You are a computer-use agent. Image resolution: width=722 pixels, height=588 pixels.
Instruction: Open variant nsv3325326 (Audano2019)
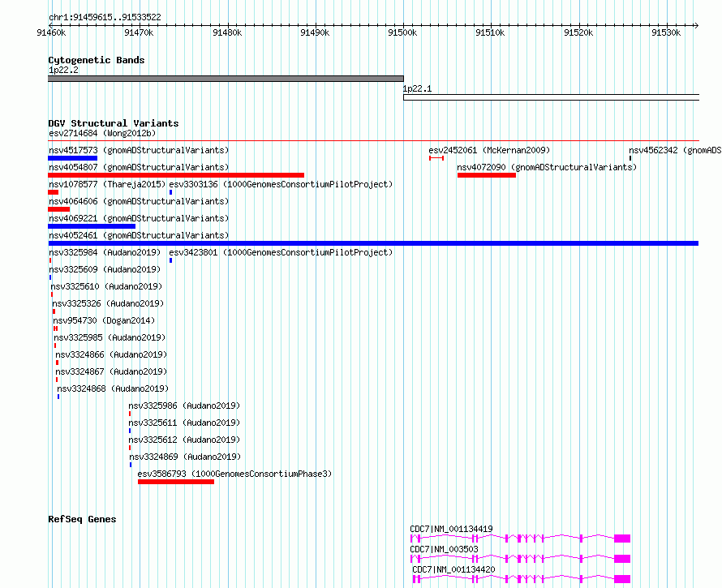(x=108, y=303)
